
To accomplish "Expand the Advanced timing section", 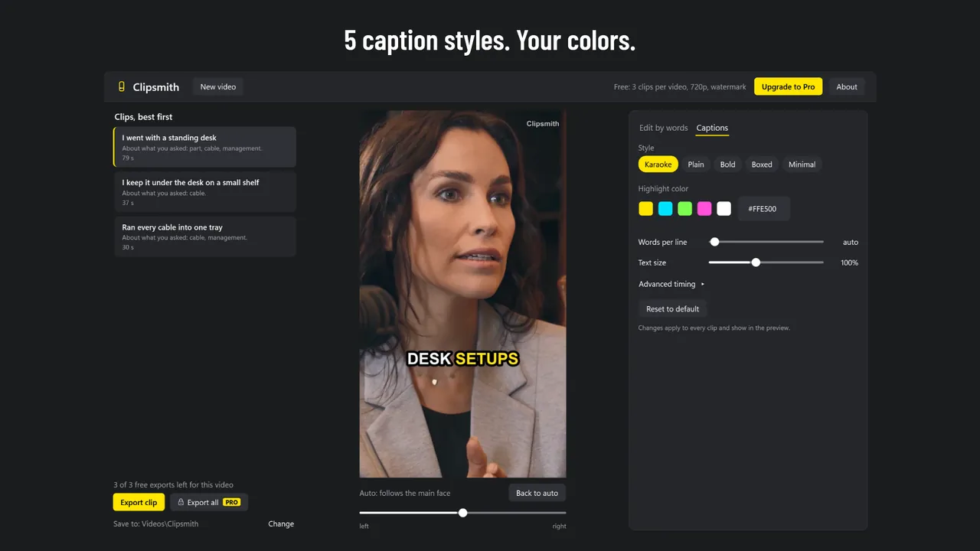I will click(671, 284).
